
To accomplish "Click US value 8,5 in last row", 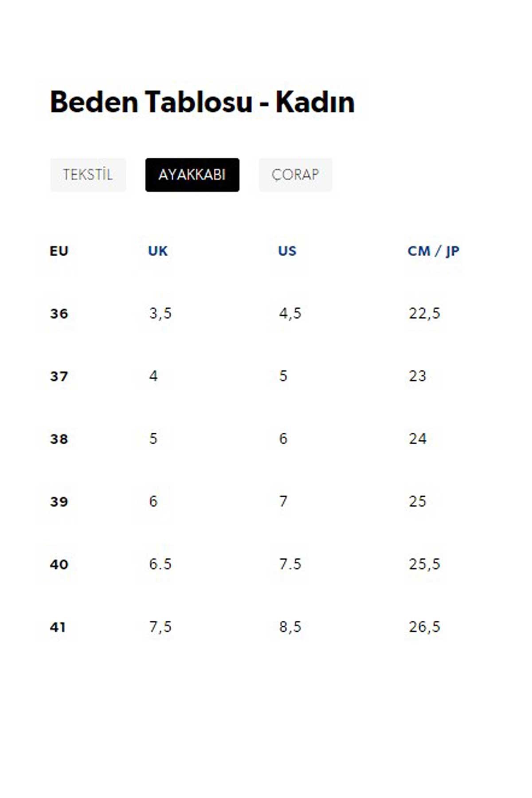I will click(x=290, y=627).
